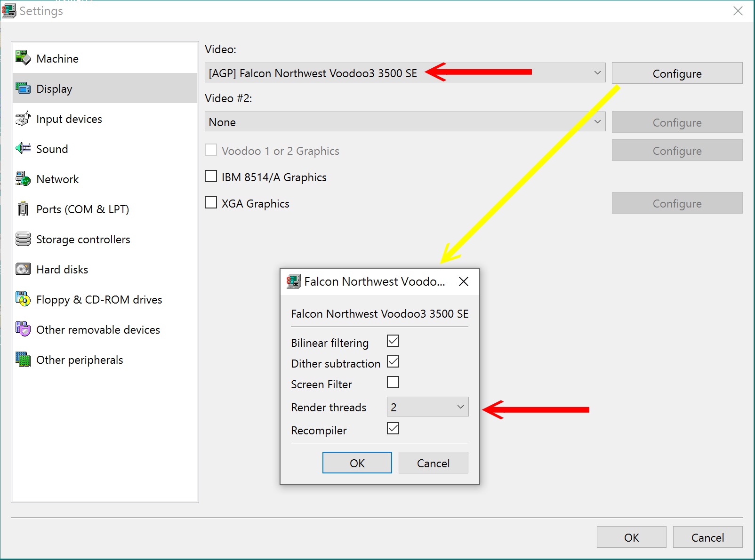Click Configure for the Voodoo3 video card
Image resolution: width=755 pixels, height=560 pixels.
677,73
